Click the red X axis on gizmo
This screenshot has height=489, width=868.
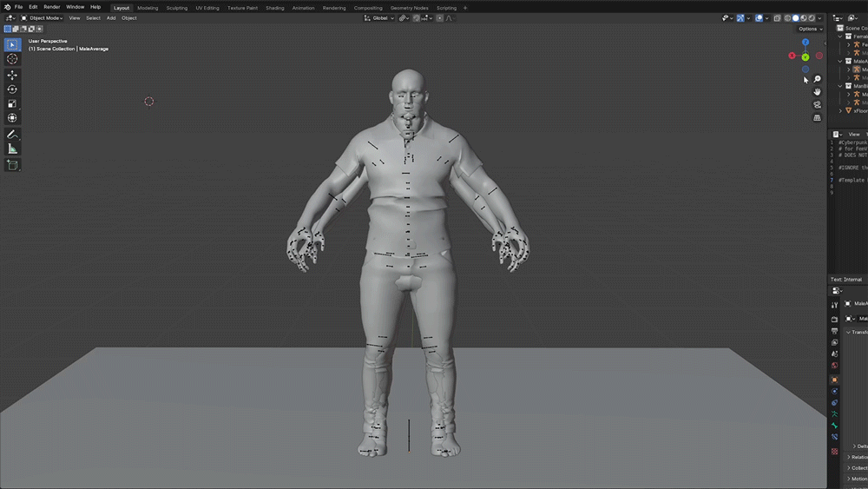(x=792, y=56)
